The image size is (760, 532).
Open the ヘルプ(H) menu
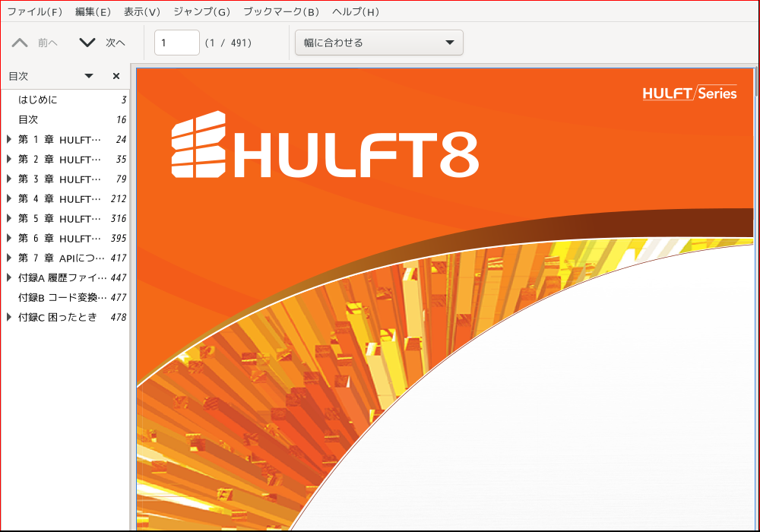[355, 11]
